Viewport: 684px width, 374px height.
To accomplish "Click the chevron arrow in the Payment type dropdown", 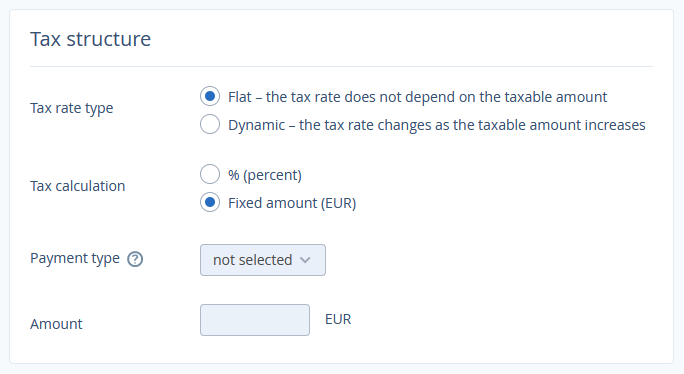I will coord(305,260).
